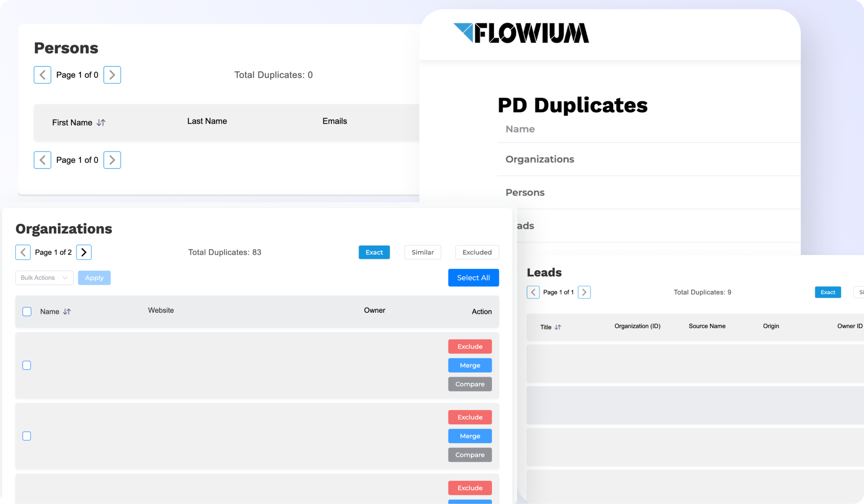The width and height of the screenshot is (864, 504).
Task: Open the Bulk Actions dropdown
Action: click(x=44, y=278)
